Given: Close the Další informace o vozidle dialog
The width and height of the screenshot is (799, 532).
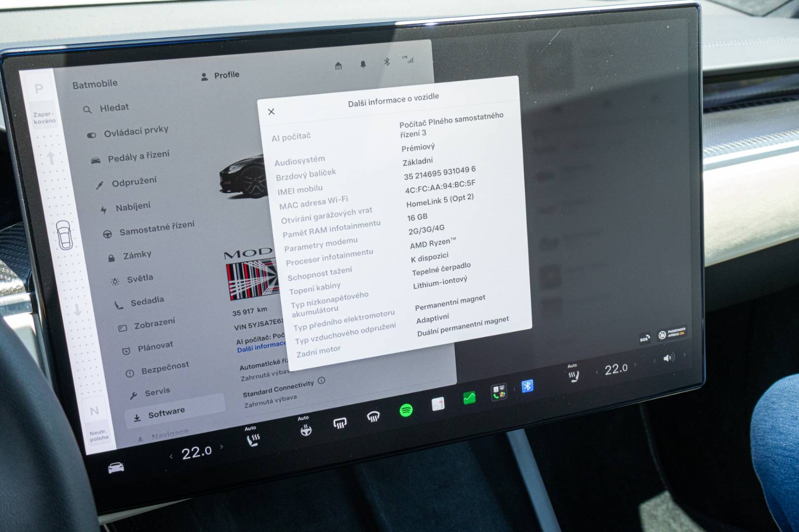Looking at the screenshot, I should (271, 112).
